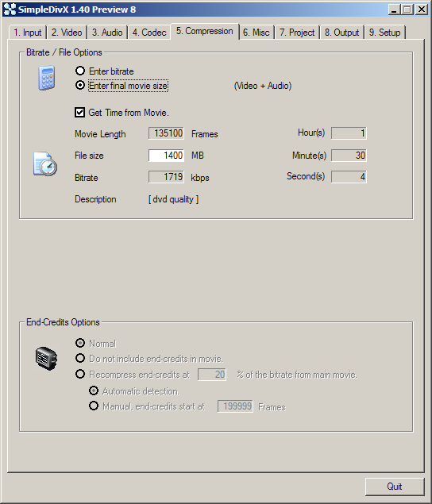The width and height of the screenshot is (432, 504).
Task: Click the [ dvd quality ] description text
Action: point(174,199)
